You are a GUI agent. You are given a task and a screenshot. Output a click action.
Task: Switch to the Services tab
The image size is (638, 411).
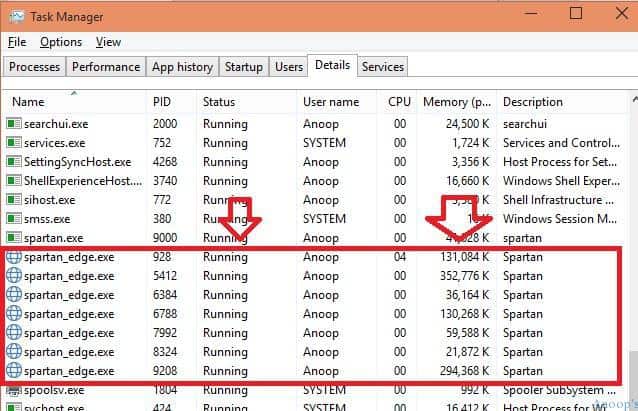(383, 67)
